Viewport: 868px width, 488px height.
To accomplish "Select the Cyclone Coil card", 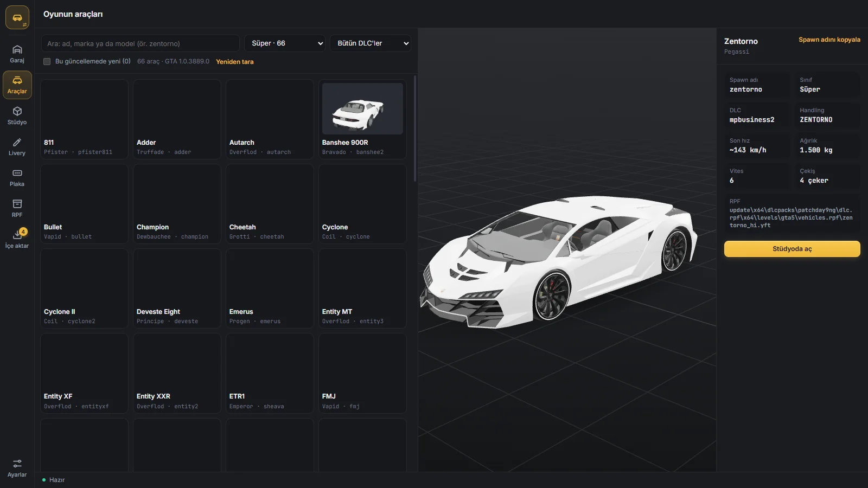I will 362,204.
